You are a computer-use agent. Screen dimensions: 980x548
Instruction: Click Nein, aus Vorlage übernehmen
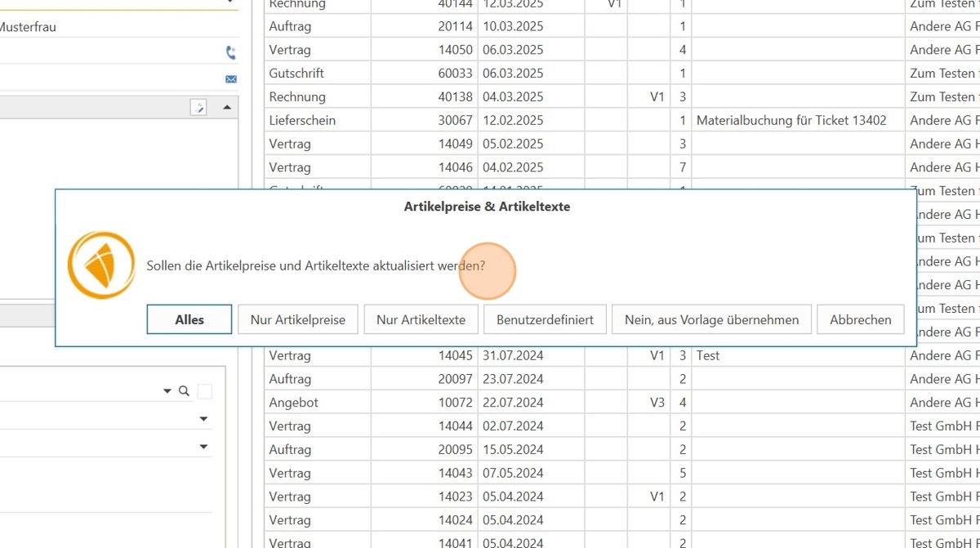pos(711,319)
